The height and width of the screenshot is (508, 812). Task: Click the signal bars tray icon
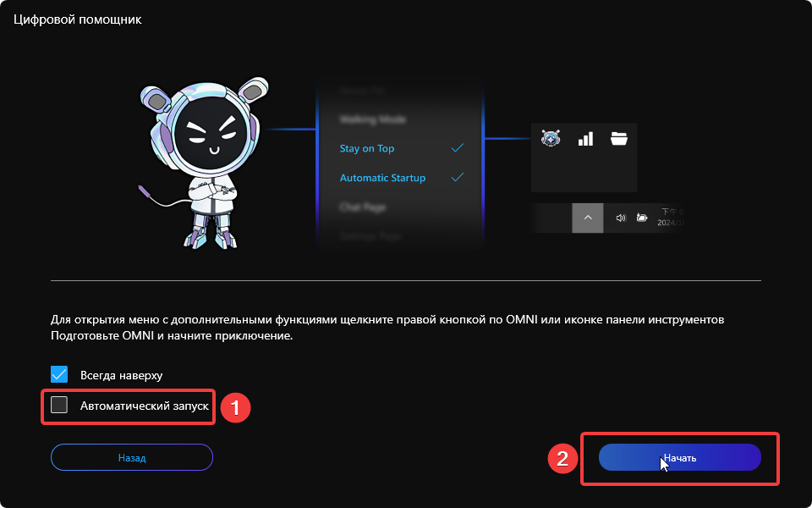click(x=585, y=139)
